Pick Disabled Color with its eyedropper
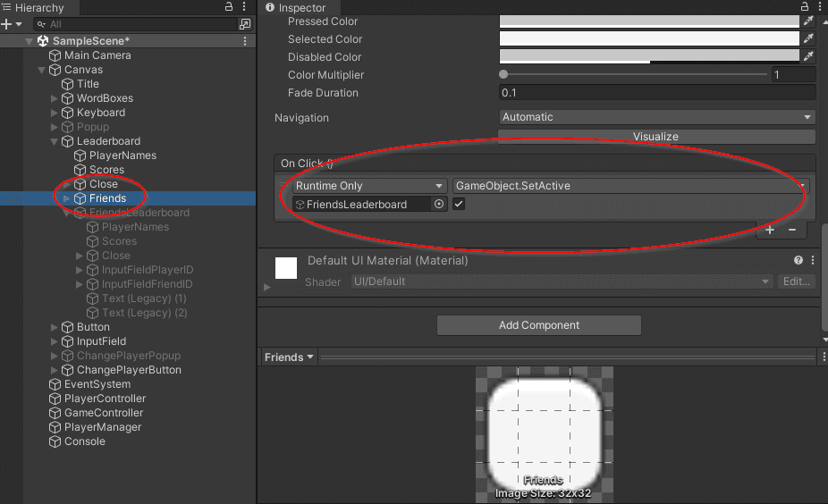Screen dimensions: 828x504 808,57
